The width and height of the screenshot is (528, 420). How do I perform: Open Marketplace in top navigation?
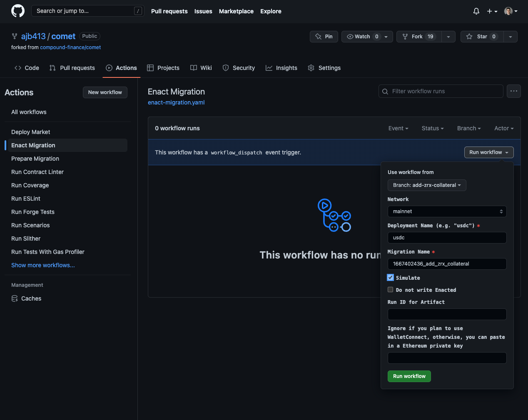point(236,11)
